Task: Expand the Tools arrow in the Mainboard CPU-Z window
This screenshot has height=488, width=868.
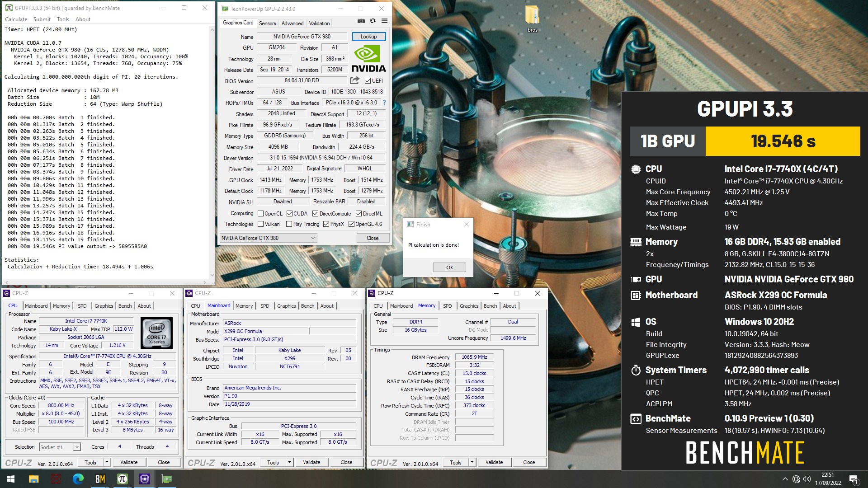Action: [289, 462]
